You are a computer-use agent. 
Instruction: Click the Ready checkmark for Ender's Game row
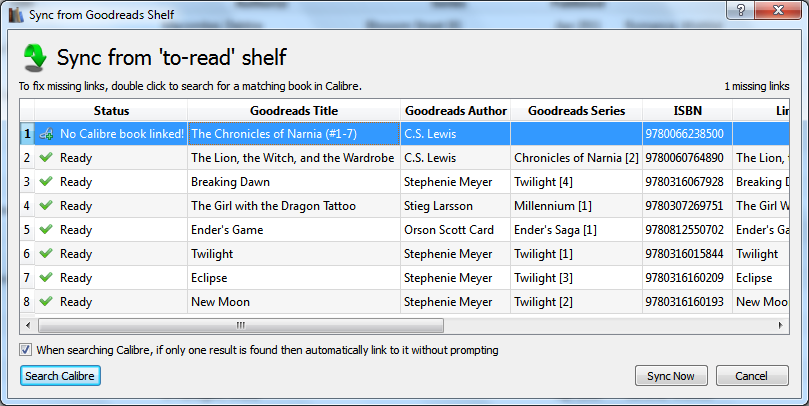point(45,230)
